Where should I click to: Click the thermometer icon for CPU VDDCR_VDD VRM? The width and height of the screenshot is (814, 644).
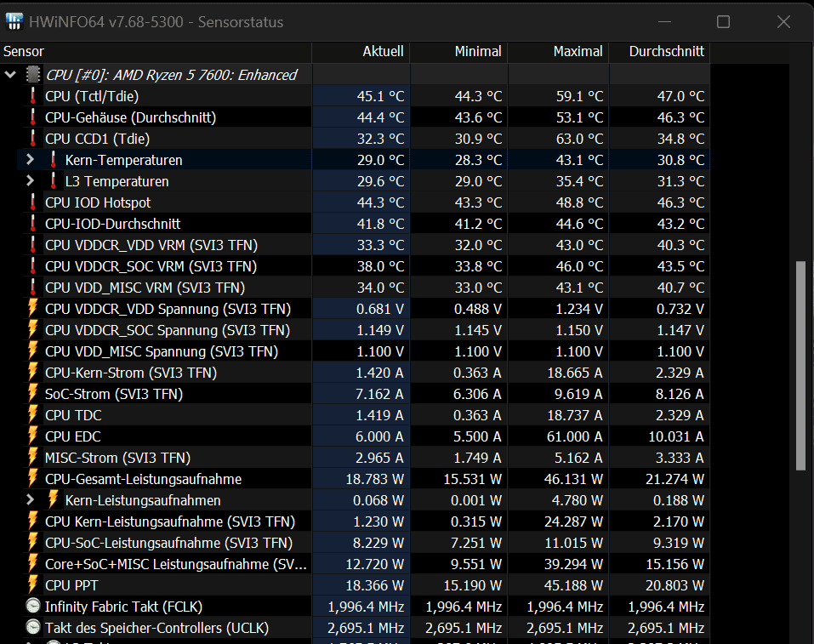click(x=33, y=245)
